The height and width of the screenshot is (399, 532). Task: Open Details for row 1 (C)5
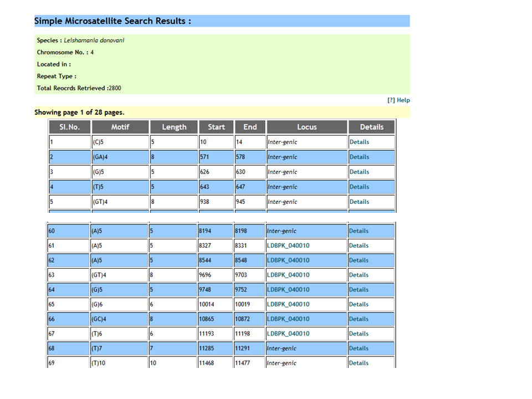click(359, 142)
